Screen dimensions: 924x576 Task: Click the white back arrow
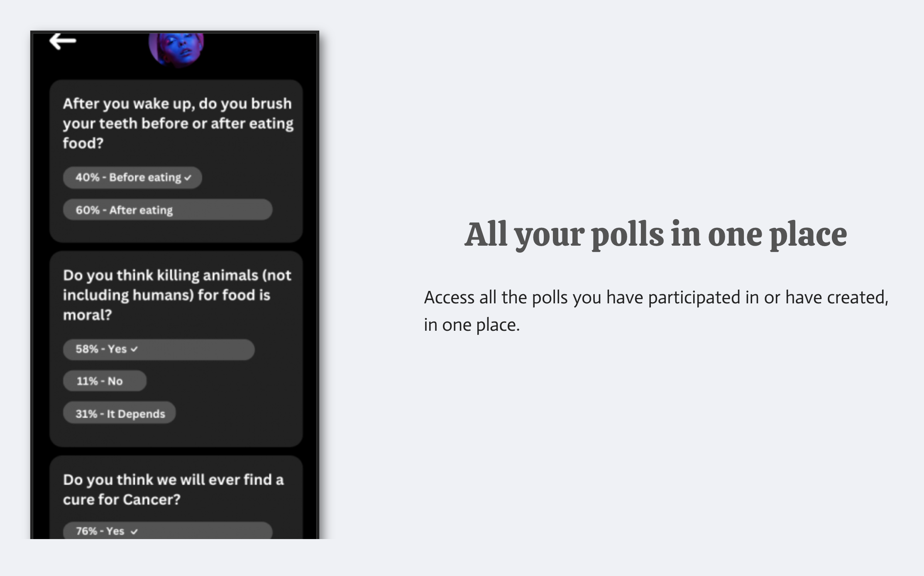coord(63,41)
